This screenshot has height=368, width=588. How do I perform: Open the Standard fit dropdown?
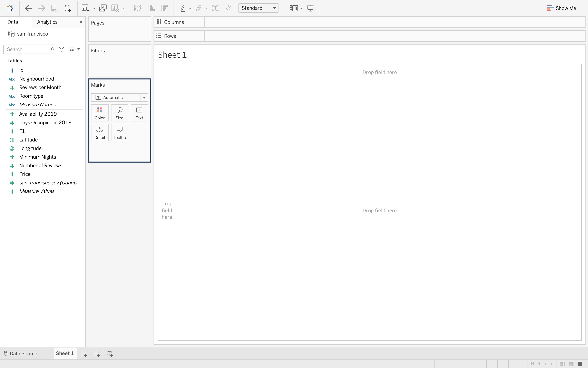point(258,8)
